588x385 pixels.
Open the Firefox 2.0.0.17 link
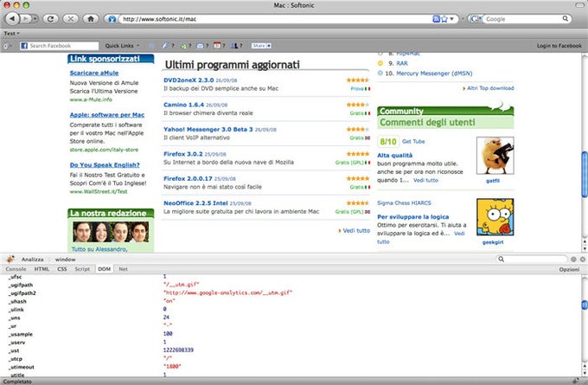(188, 178)
